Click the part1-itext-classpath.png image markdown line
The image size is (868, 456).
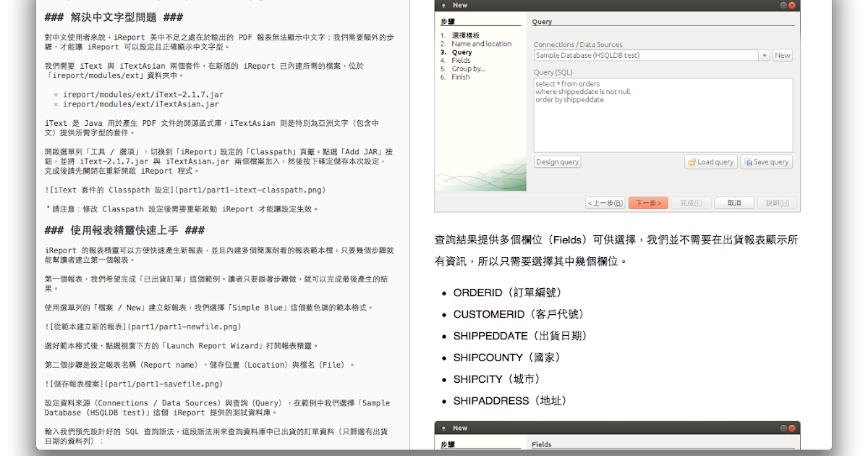[x=185, y=190]
